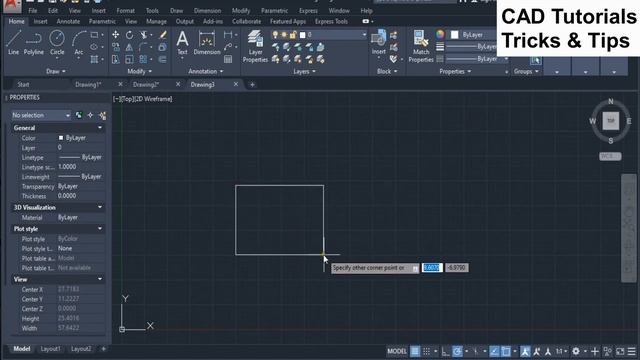The height and width of the screenshot is (360, 640).
Task: Choose the Rectangle draw tool
Action: 94,35
